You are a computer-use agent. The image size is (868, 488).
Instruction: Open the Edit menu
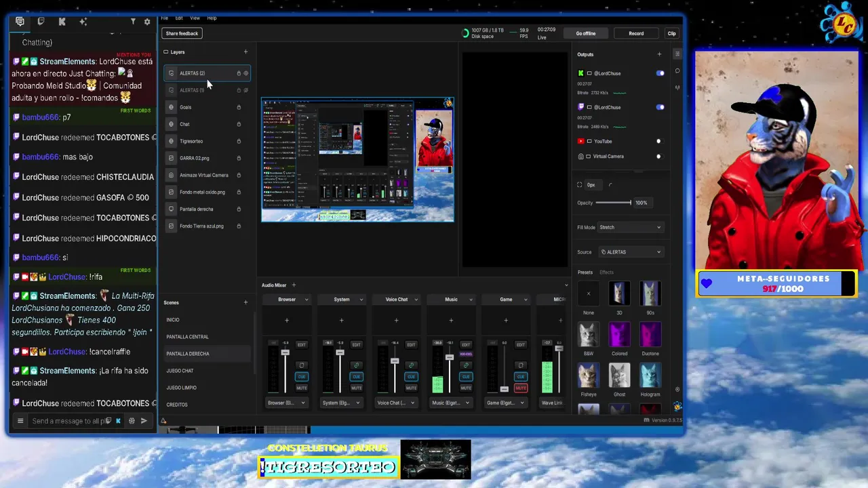[179, 18]
